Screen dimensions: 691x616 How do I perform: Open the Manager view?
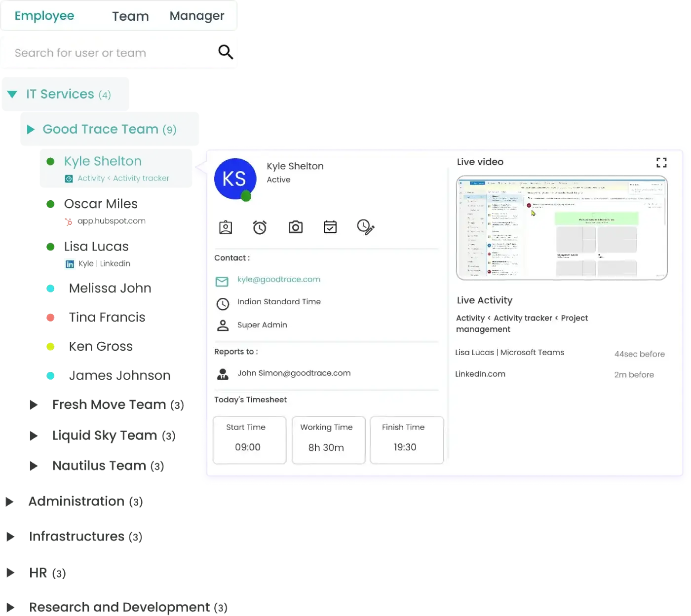pyautogui.click(x=197, y=15)
